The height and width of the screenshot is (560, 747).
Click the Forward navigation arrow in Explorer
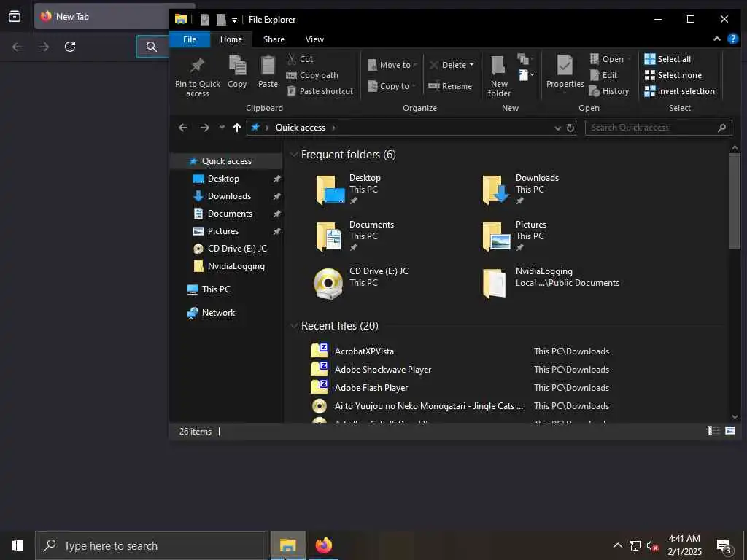coord(204,128)
